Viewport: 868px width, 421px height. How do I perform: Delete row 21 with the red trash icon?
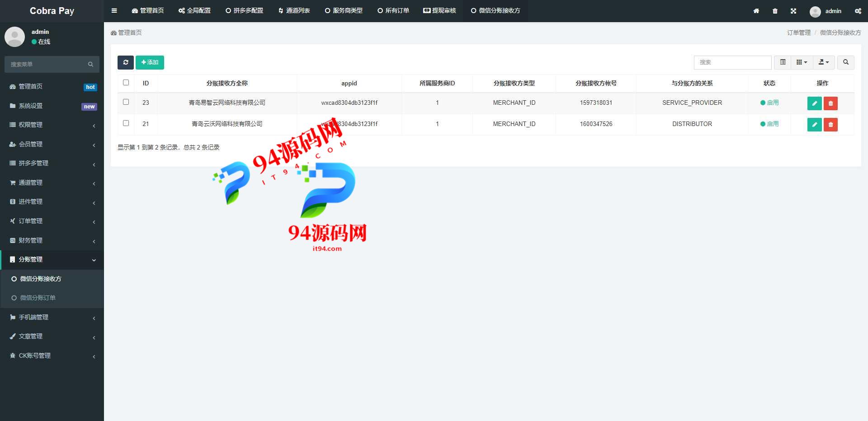830,125
